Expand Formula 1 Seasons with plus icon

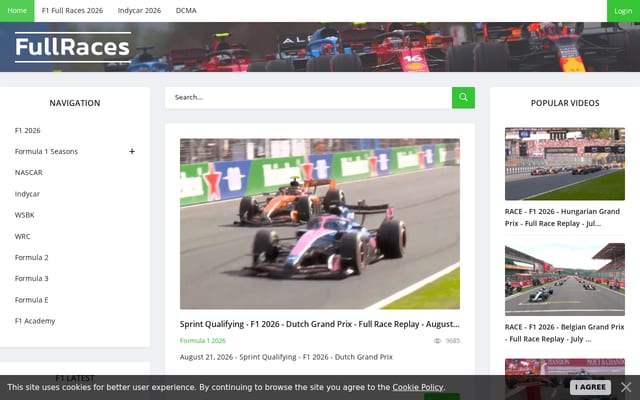[x=132, y=151]
